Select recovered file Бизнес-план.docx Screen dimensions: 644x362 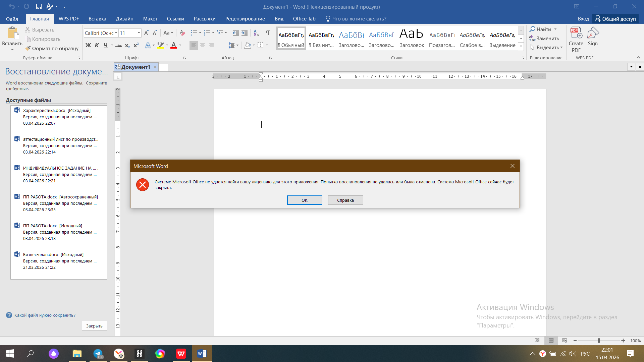[x=59, y=261]
